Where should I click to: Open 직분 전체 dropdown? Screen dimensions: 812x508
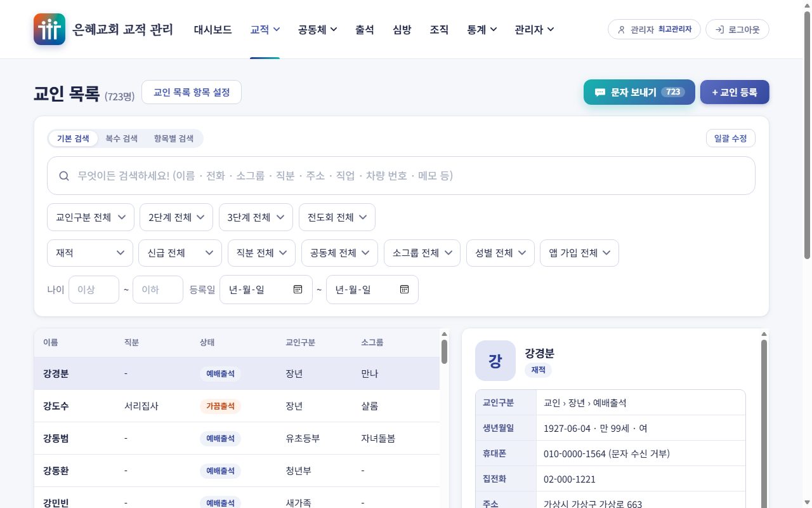pos(261,253)
